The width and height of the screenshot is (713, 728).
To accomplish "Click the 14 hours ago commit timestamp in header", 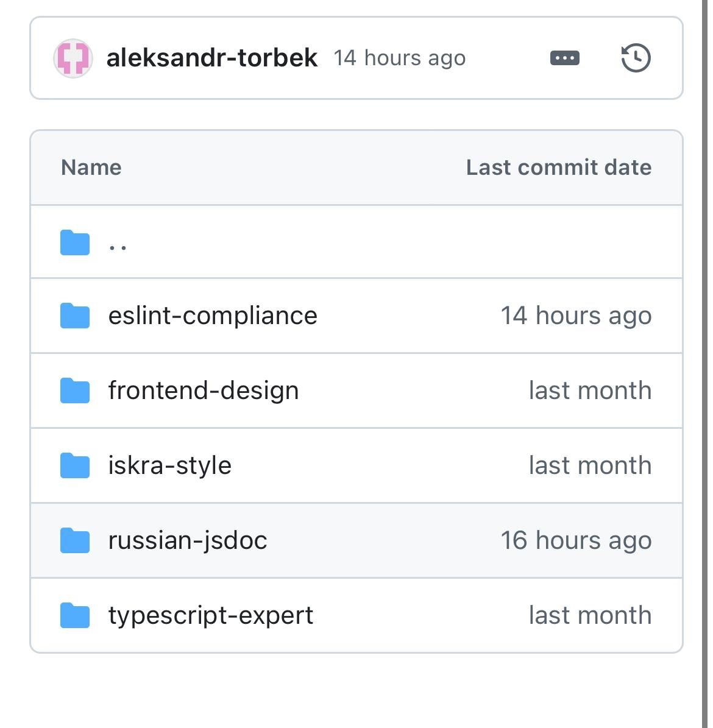I will pyautogui.click(x=399, y=58).
